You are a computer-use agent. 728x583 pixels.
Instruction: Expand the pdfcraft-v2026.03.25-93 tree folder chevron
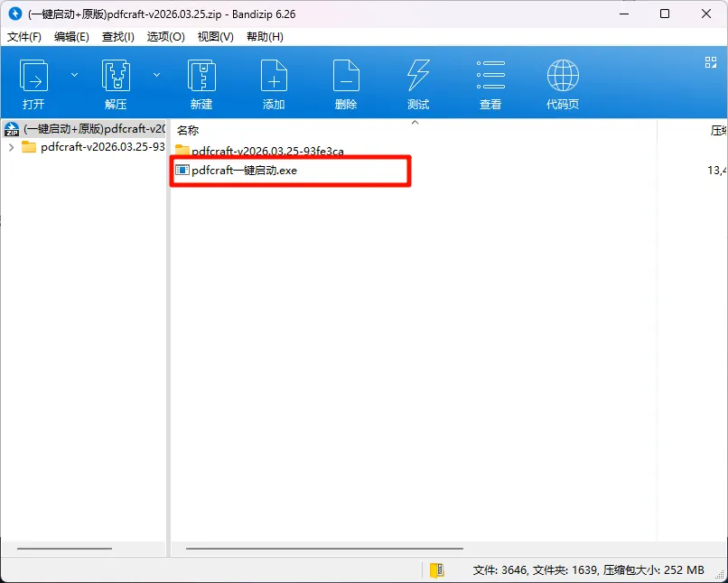[12, 147]
